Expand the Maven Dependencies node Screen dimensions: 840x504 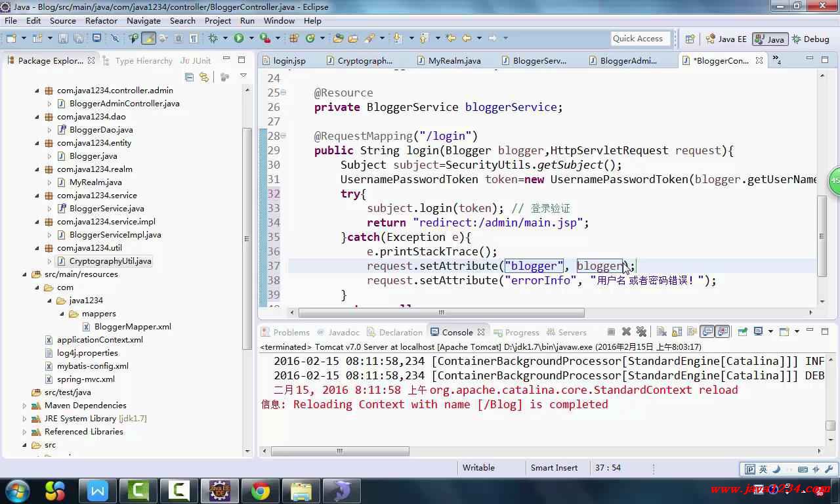coord(26,406)
